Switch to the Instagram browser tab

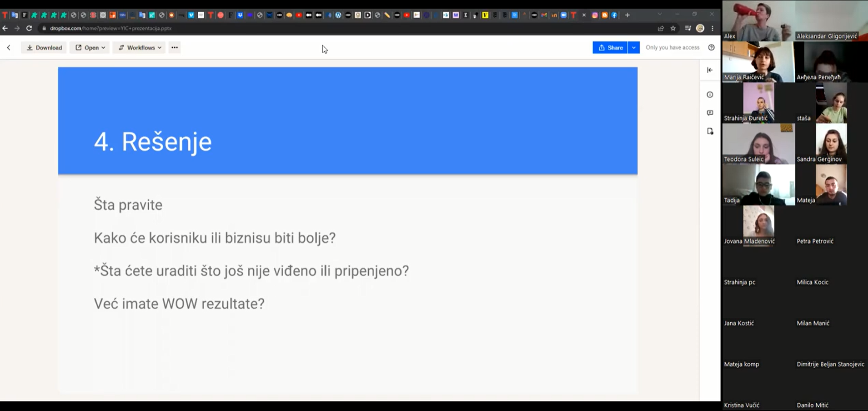(x=594, y=15)
